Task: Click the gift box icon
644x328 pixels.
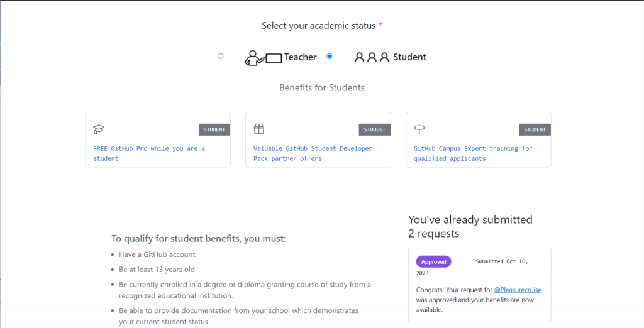Action: tap(259, 129)
